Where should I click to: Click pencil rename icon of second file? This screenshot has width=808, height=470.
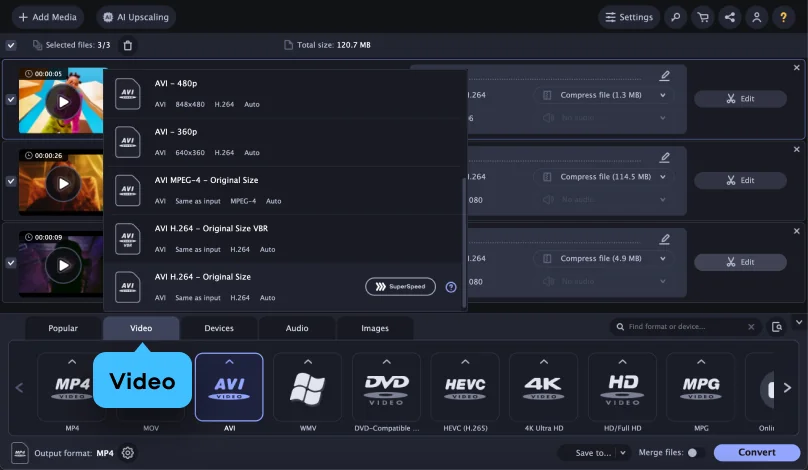[x=665, y=157]
